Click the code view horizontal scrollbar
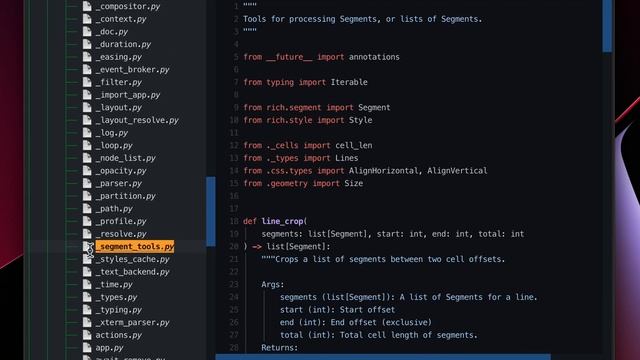The height and width of the screenshot is (360, 640). pyautogui.click(x=383, y=357)
